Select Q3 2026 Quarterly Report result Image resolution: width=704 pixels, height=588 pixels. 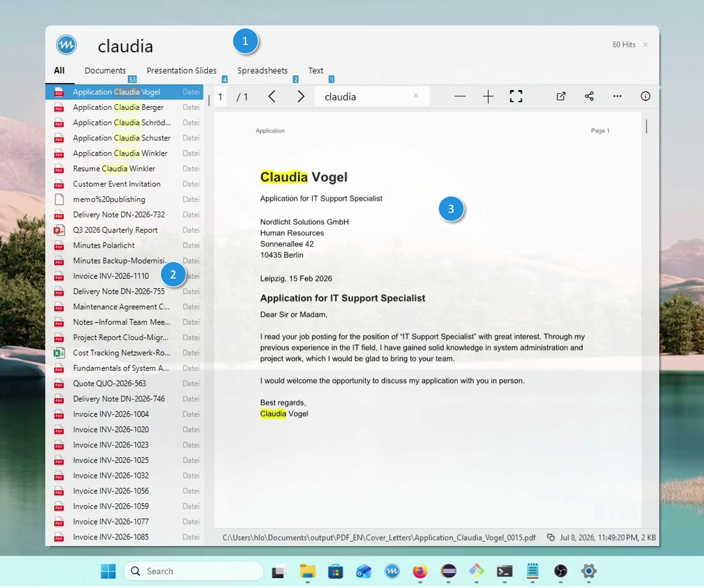pyautogui.click(x=124, y=230)
